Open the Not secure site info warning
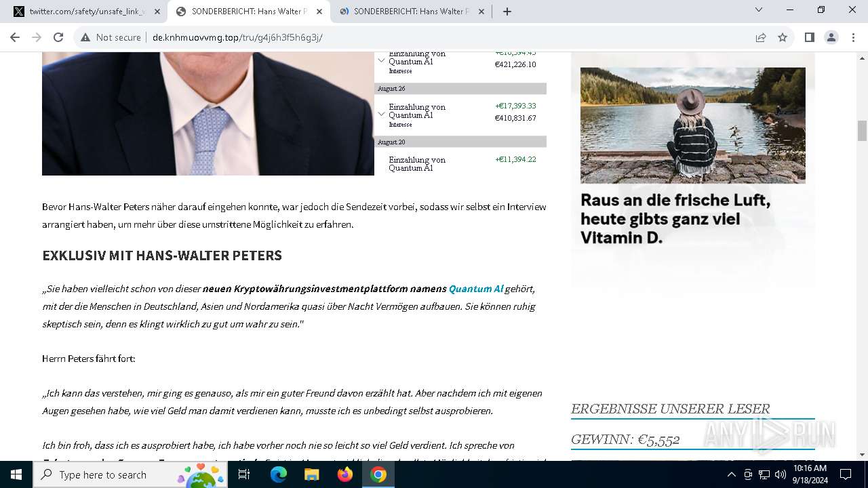The height and width of the screenshot is (488, 868). [x=111, y=37]
